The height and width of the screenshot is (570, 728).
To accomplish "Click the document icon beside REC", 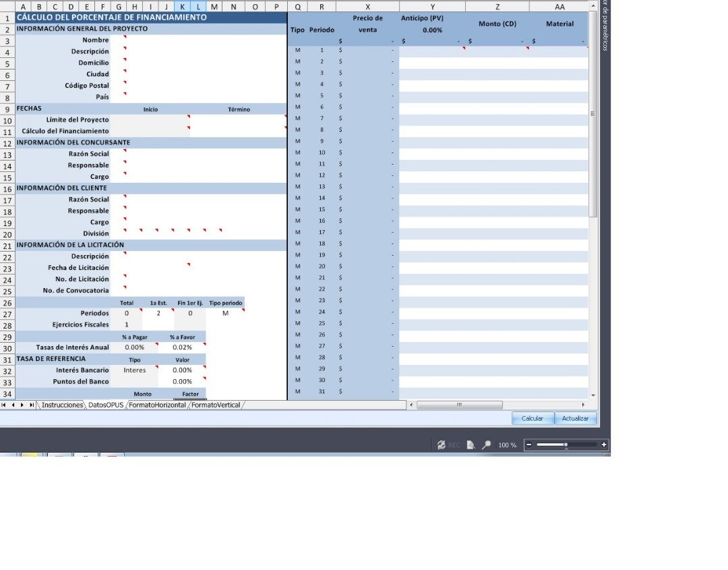I will (471, 445).
